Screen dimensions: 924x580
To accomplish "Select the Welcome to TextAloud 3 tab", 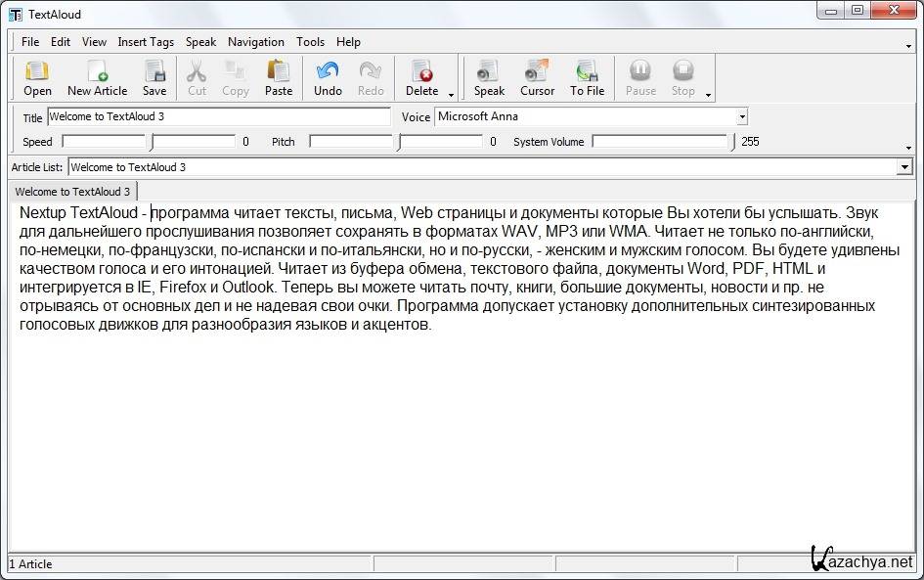I will [72, 192].
